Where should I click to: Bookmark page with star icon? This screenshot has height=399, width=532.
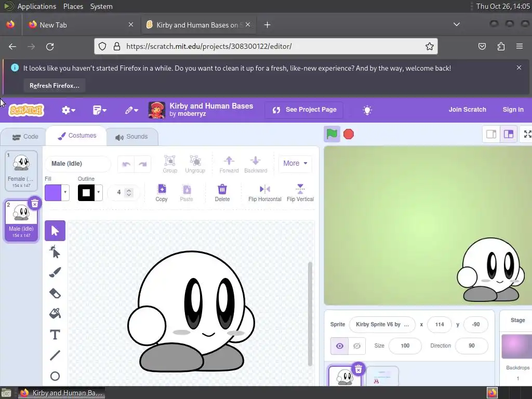pos(429,46)
